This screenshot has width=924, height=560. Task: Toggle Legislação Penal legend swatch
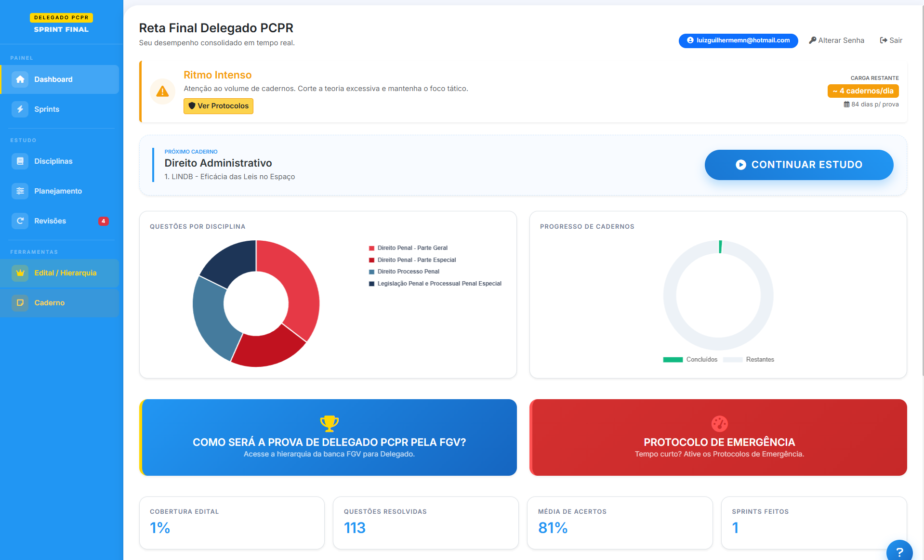(371, 284)
